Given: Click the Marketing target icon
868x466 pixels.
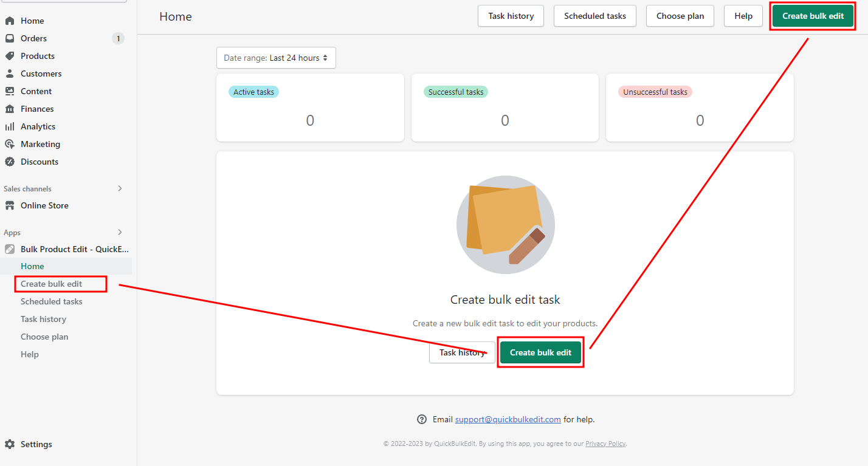Looking at the screenshot, I should pyautogui.click(x=10, y=144).
